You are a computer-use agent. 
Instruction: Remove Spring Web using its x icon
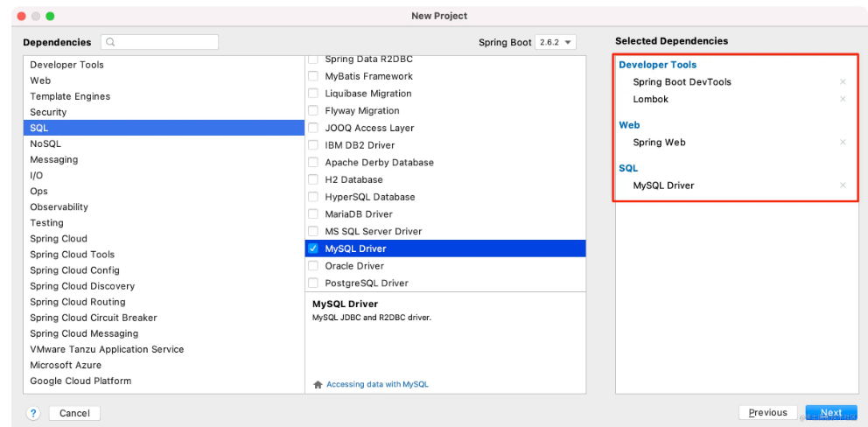point(843,143)
